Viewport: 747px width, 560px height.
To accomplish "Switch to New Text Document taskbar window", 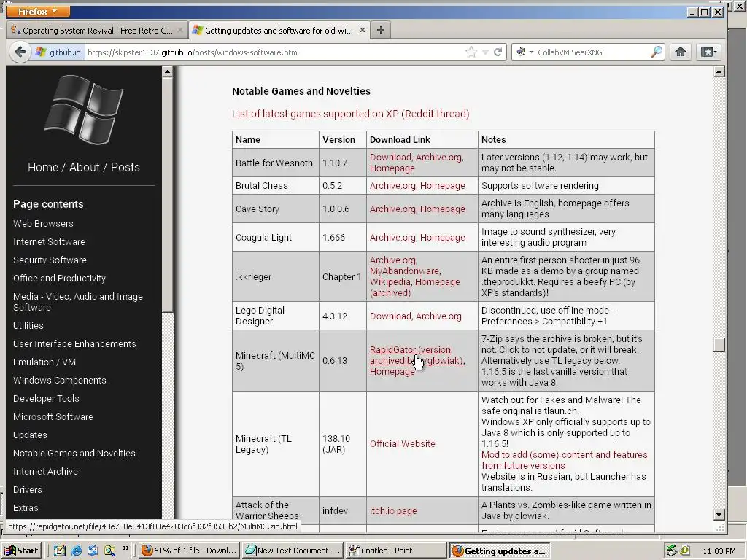I will point(293,551).
